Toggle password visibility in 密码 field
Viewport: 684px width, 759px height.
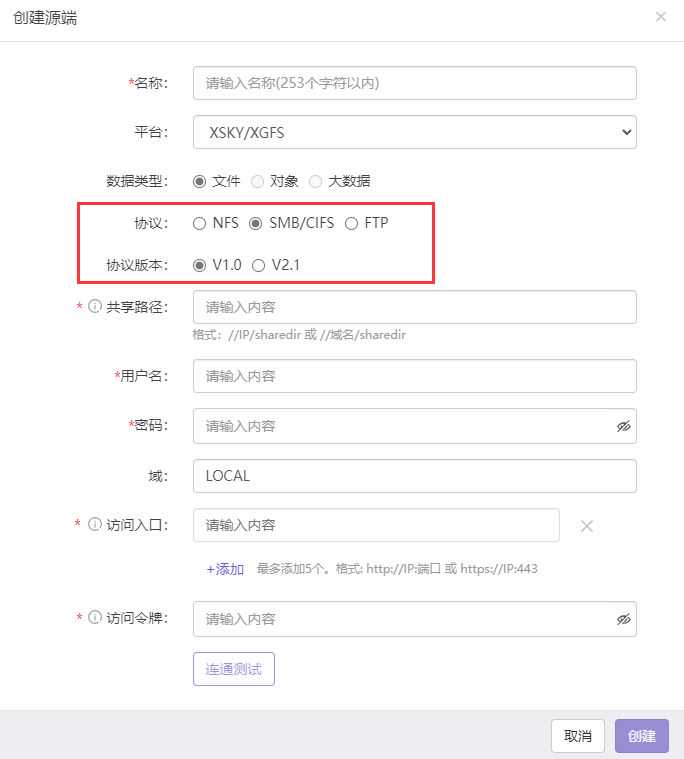pos(624,426)
